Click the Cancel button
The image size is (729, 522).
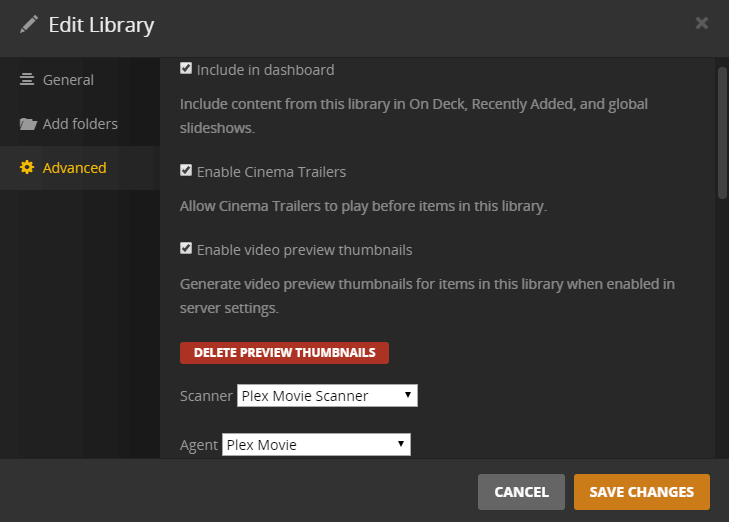coord(521,492)
